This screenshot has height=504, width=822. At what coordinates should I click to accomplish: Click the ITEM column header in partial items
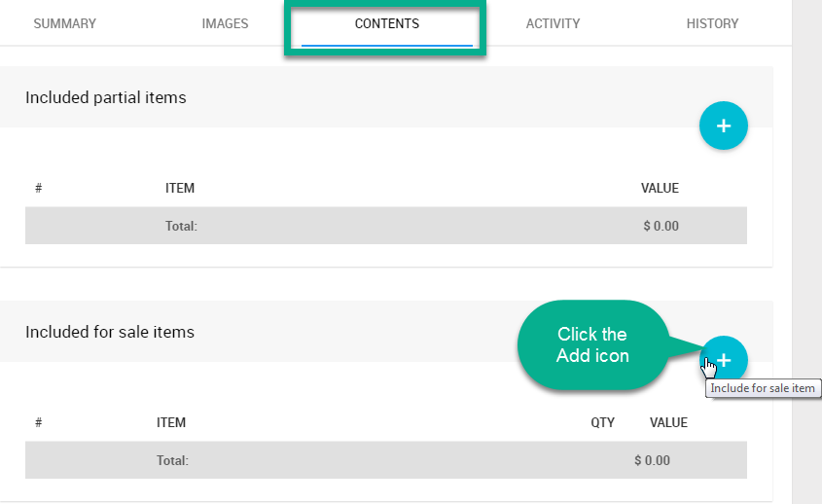coord(180,188)
